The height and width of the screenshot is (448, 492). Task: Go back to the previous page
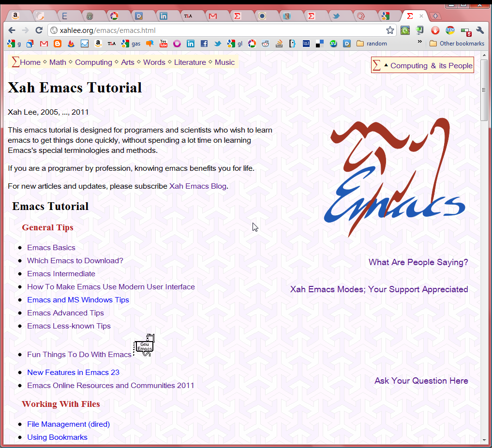(12, 30)
